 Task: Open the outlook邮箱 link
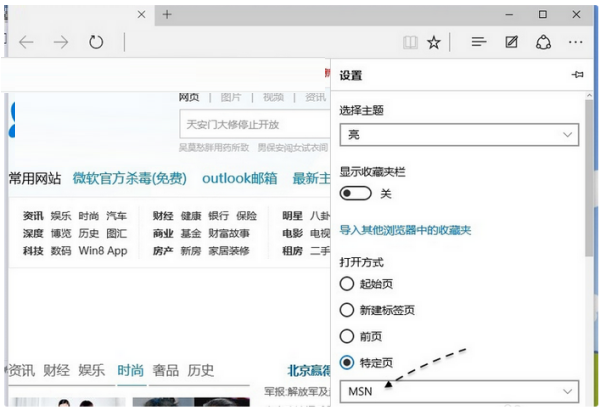coord(239,178)
